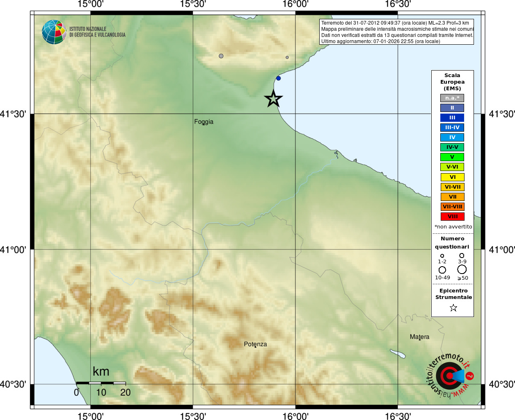Click the ≥50 questionnaire circle in legend

point(462,269)
